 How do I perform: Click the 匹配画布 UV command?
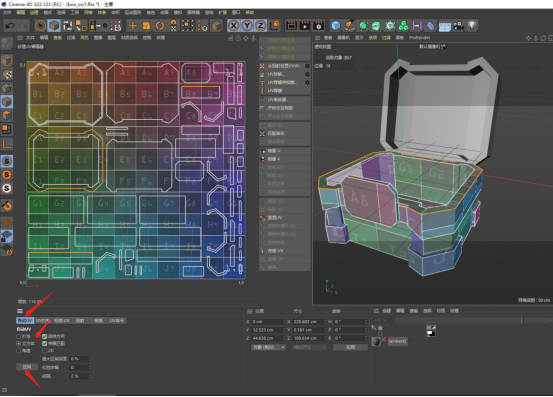284,134
